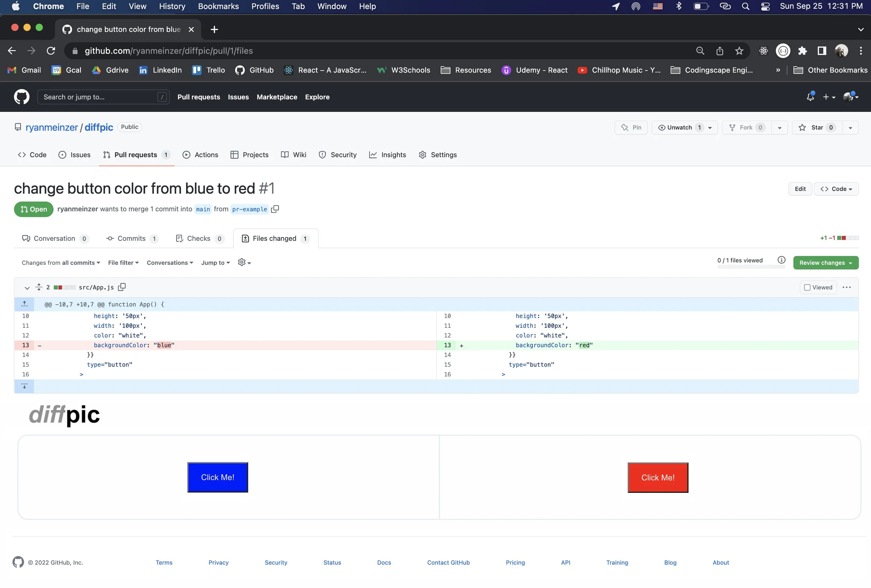The height and width of the screenshot is (588, 871).
Task: Click the expand-down arrows below the diff
Action: point(24,386)
